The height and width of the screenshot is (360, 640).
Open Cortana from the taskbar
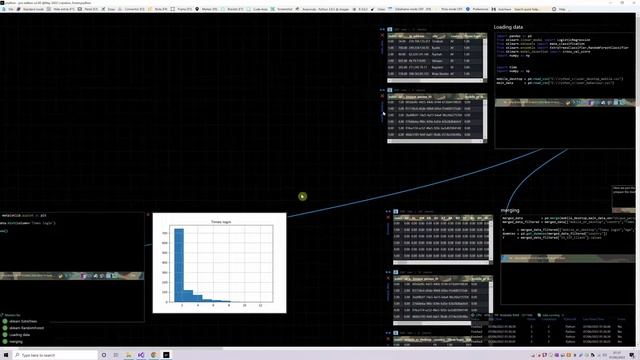[x=104, y=355]
